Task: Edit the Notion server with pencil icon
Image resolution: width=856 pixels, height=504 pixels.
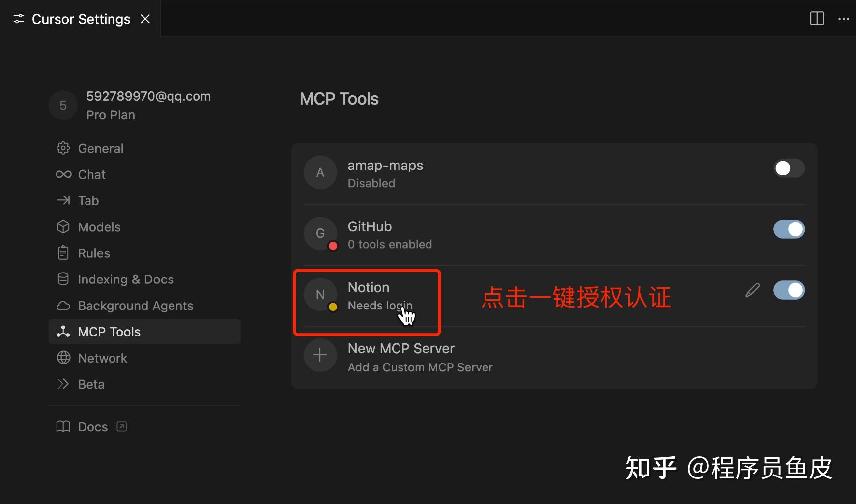Action: click(752, 290)
